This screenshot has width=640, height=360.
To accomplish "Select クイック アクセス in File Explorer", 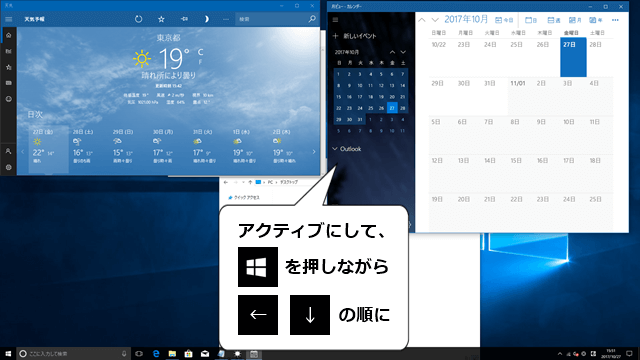I will click(x=244, y=198).
